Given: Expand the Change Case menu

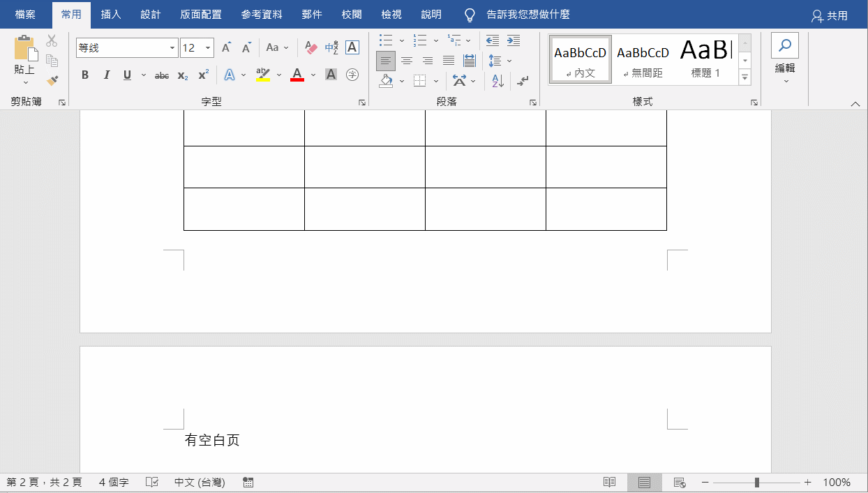Looking at the screenshot, I should tap(276, 48).
